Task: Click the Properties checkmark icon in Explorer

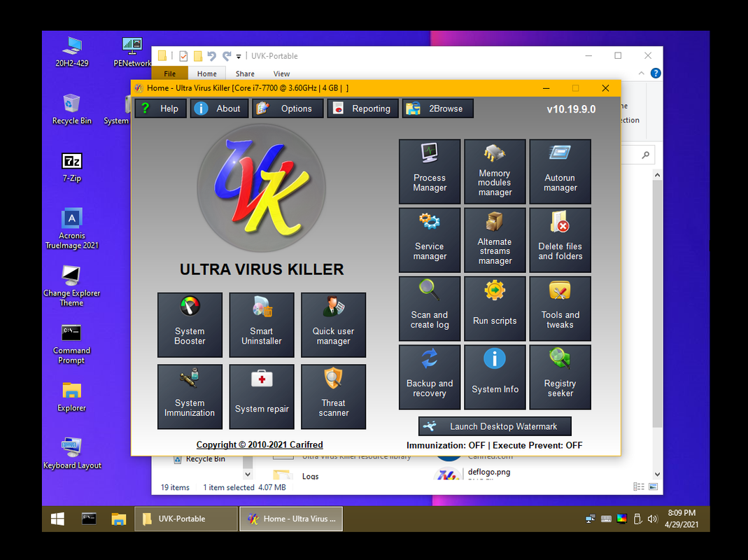Action: pos(183,56)
